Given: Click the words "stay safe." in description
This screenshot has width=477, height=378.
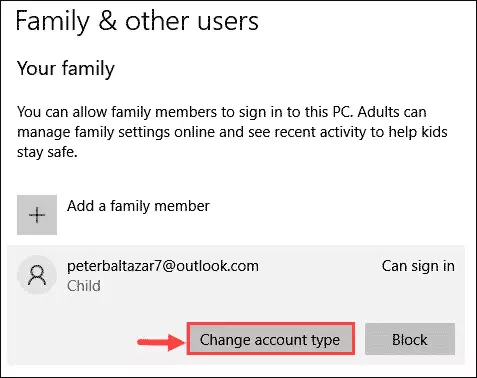Looking at the screenshot, I should (47, 152).
